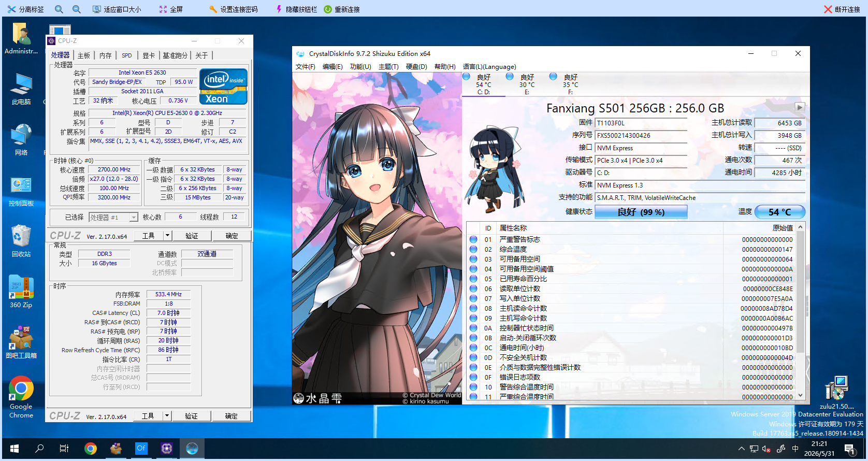Select SMART row 综合温度
This screenshot has width=868, height=461.
coord(631,249)
